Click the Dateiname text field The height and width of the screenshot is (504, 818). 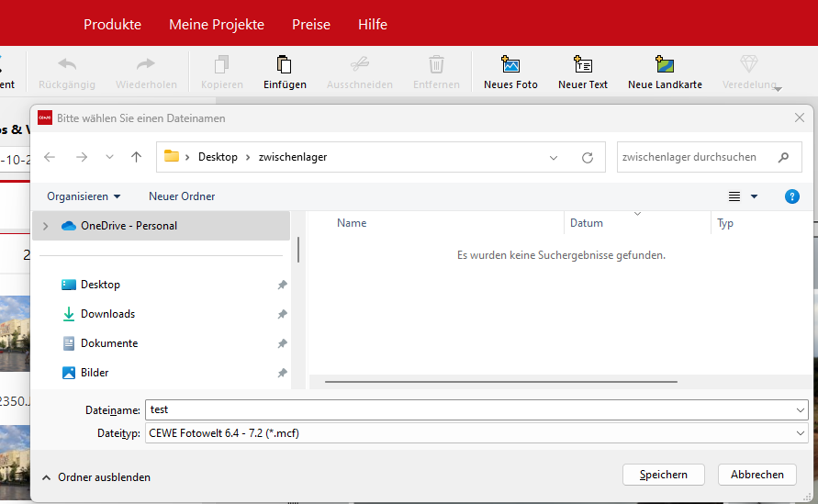[x=468, y=409]
